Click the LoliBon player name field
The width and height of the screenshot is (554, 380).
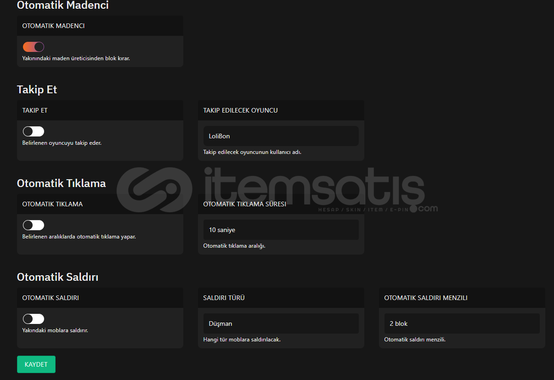pos(281,136)
